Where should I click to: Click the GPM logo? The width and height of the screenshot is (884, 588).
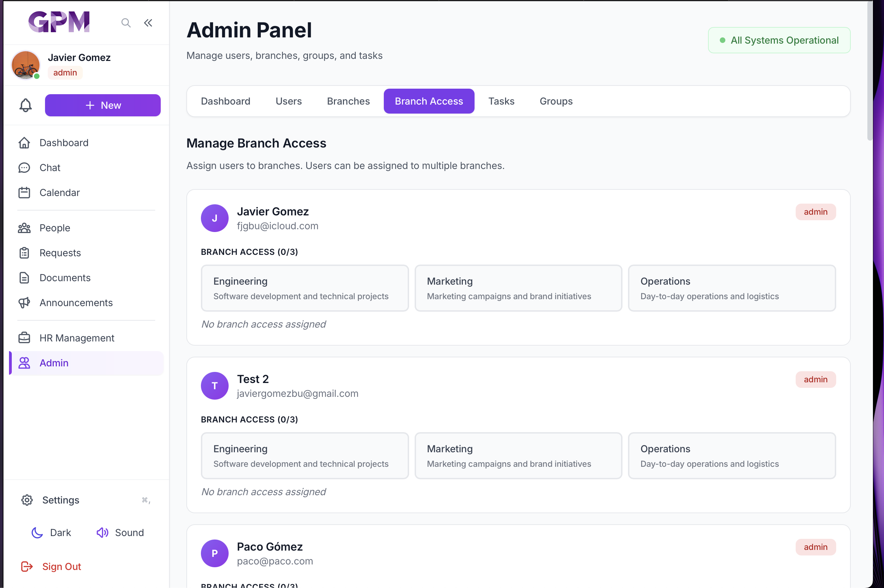(x=59, y=22)
